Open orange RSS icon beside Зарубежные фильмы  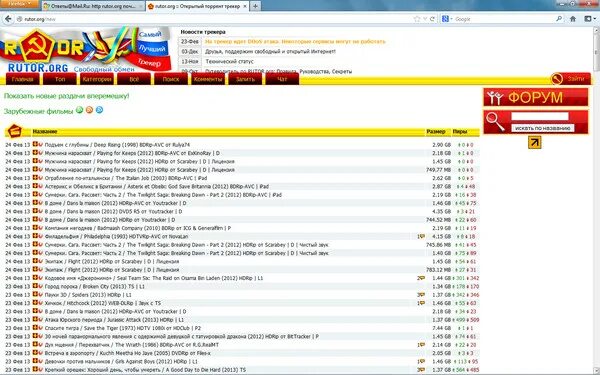(x=90, y=110)
